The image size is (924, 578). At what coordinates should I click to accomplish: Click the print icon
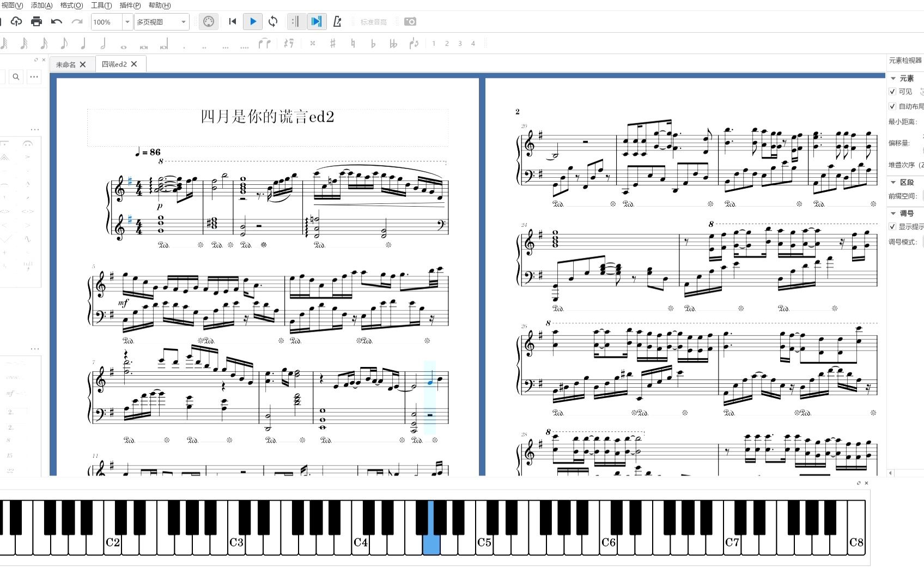point(37,21)
